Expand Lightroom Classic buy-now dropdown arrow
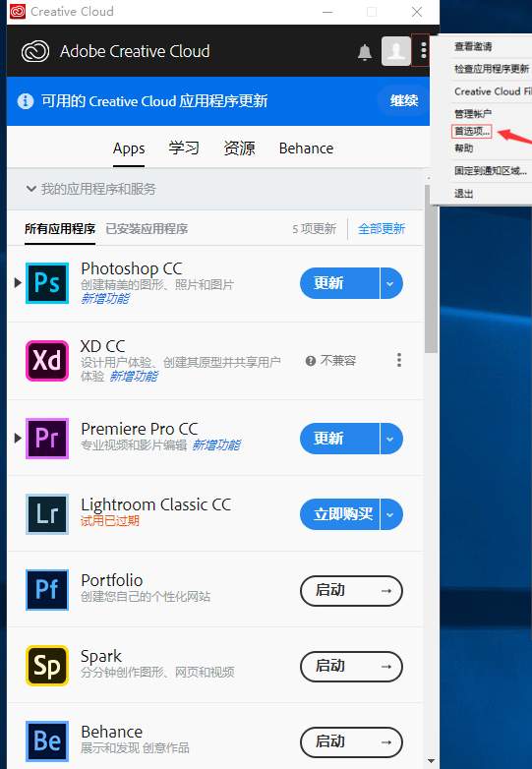 (x=390, y=514)
